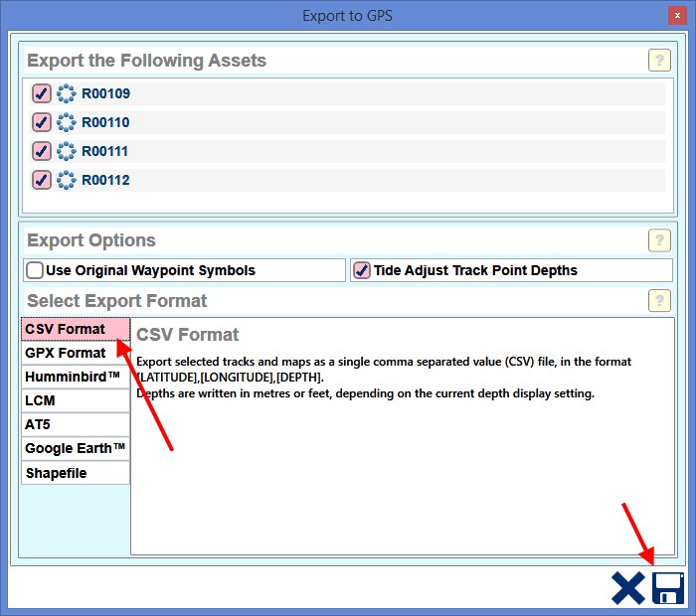Image resolution: width=696 pixels, height=616 pixels.
Task: Click the track icon beside R00109
Action: click(67, 94)
